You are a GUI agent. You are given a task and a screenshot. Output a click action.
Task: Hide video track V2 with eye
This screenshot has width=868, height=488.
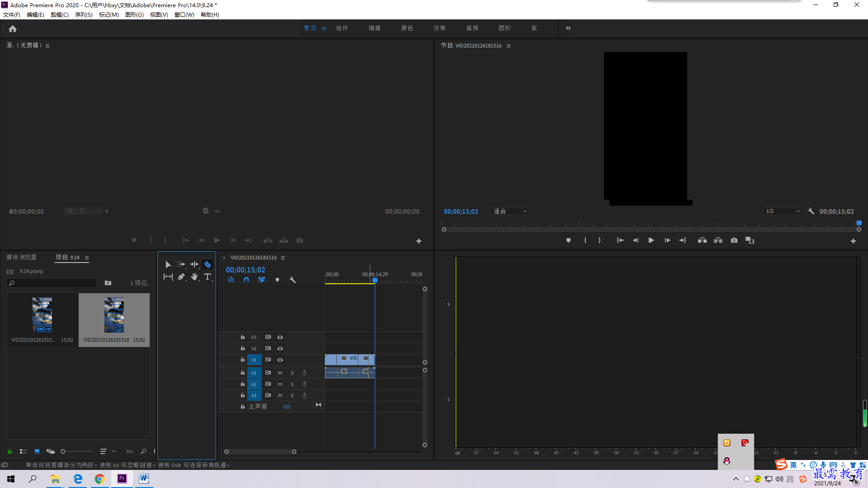click(280, 348)
